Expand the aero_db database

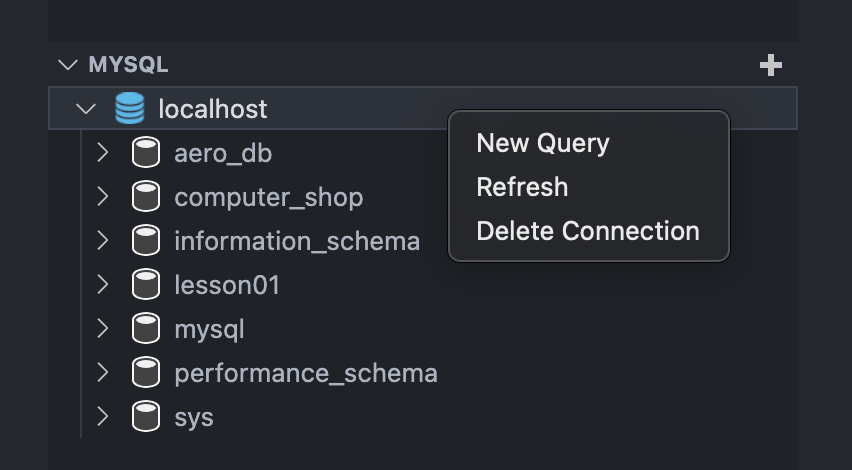[102, 153]
